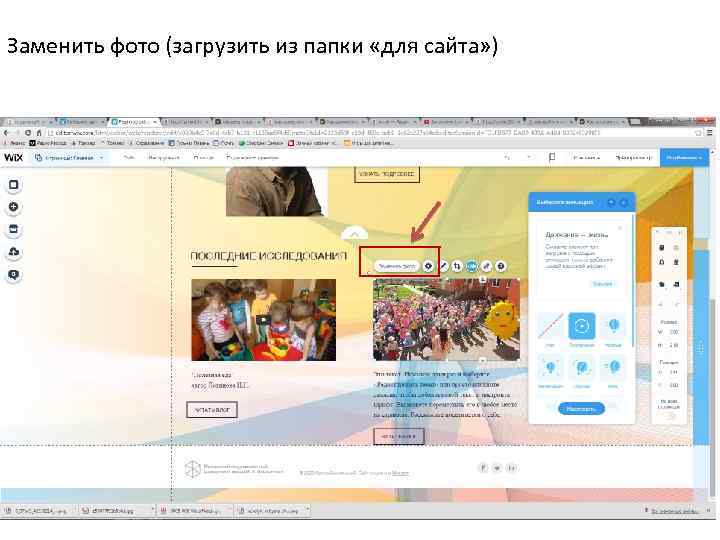The height and width of the screenshot is (540, 720).
Task: Open the App Market sidebar icon
Action: point(14,229)
